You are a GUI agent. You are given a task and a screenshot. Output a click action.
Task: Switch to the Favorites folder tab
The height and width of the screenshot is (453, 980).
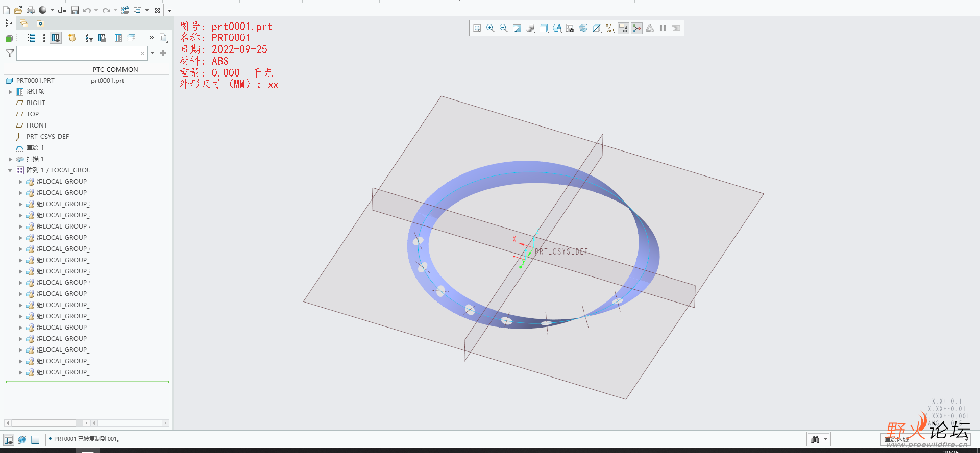40,23
